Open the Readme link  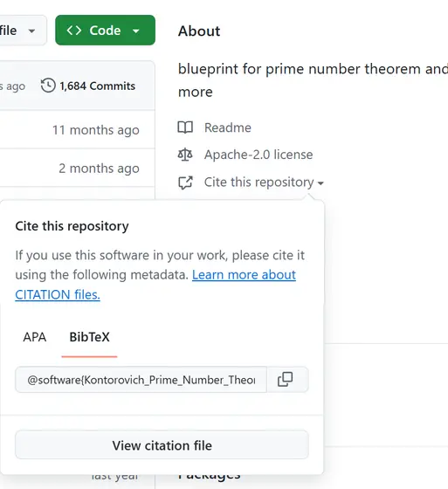227,127
